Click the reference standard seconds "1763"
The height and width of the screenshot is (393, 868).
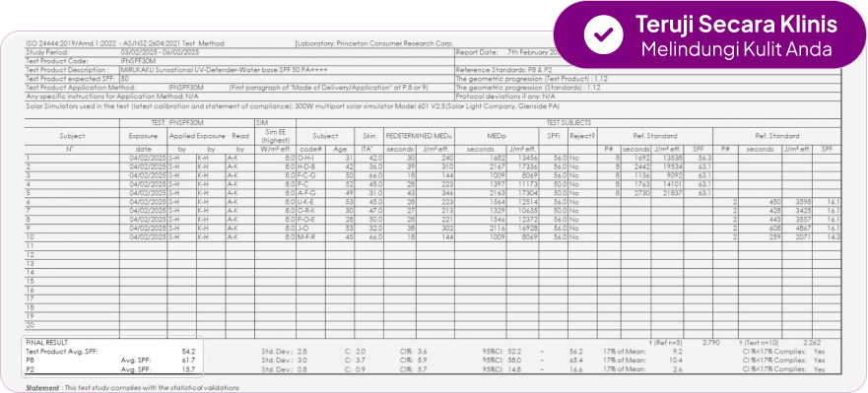click(641, 185)
